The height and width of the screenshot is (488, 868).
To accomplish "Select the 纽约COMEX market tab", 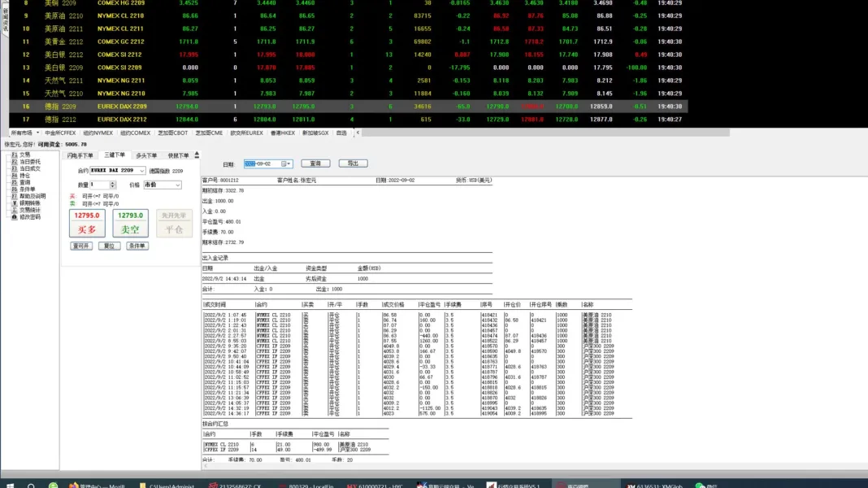I will pos(135,133).
